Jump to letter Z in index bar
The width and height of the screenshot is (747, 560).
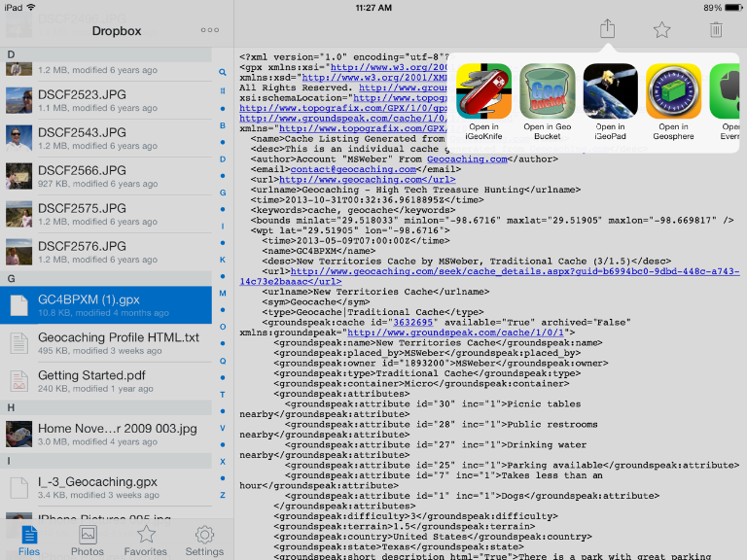pos(223,495)
